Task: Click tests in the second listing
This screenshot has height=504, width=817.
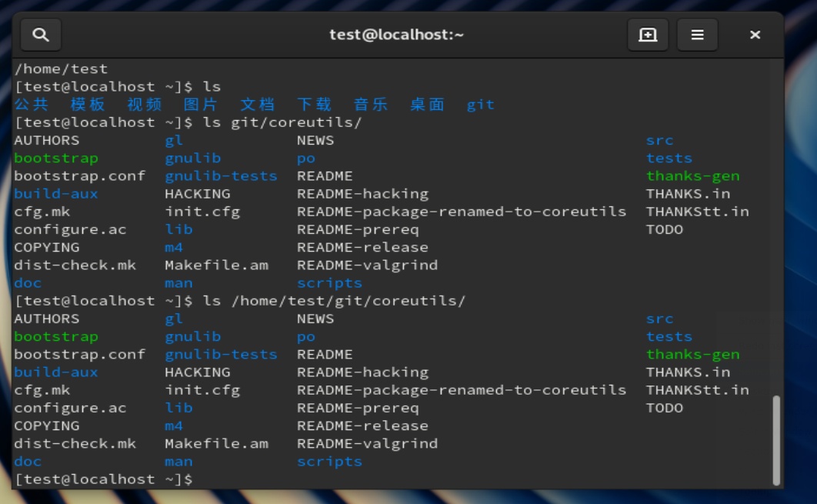Action: 669,337
